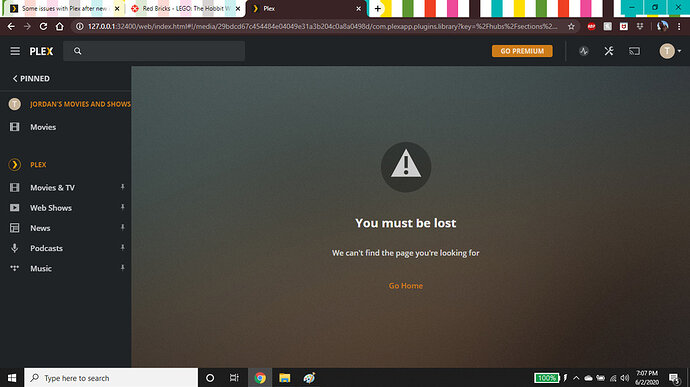690x387 pixels.
Task: Click the GO PREMIUM button
Action: coord(522,51)
